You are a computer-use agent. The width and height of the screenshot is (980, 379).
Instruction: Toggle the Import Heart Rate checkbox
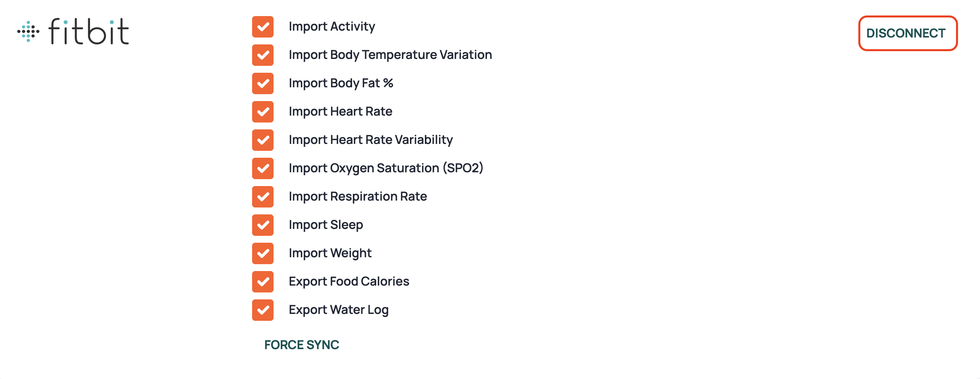(x=263, y=112)
